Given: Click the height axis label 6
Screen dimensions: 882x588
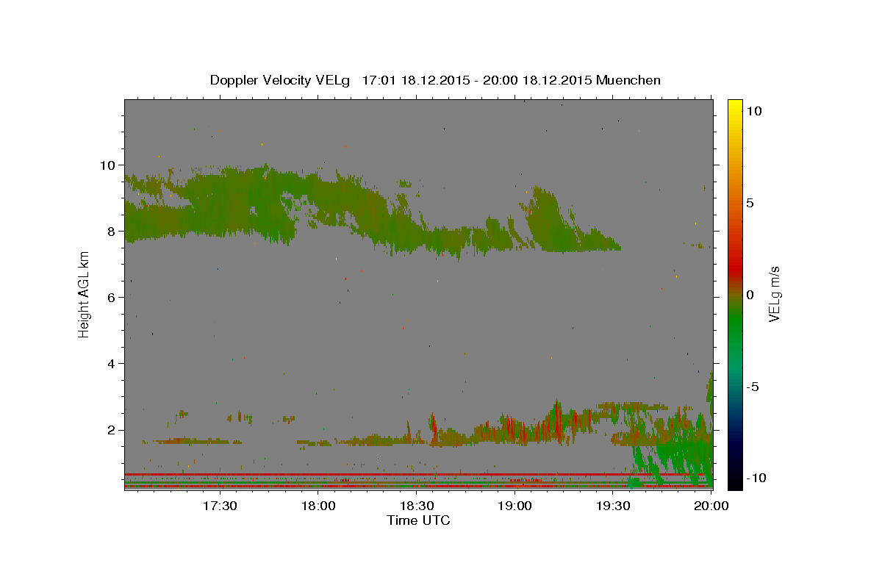Looking at the screenshot, I should 112,297.
